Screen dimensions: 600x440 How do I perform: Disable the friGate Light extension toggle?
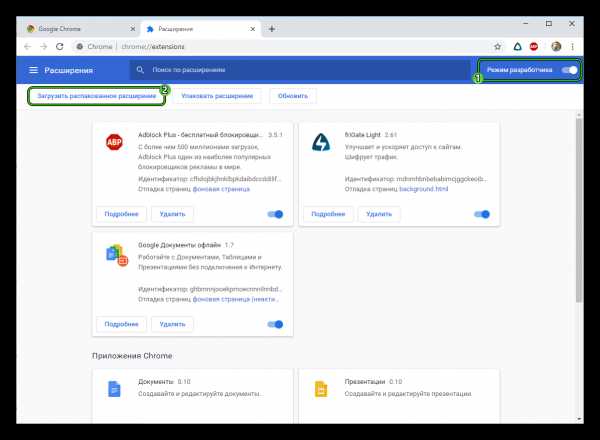point(482,214)
